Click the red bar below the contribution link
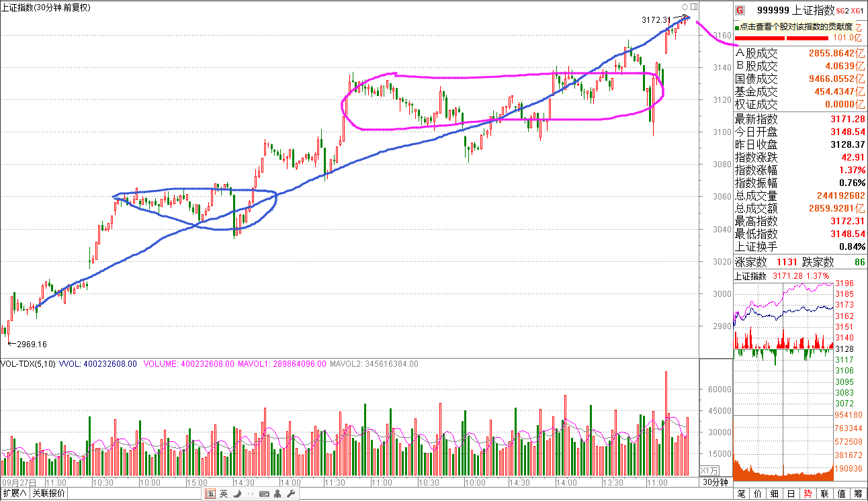Viewport: 868px width, 501px height. tap(759, 38)
